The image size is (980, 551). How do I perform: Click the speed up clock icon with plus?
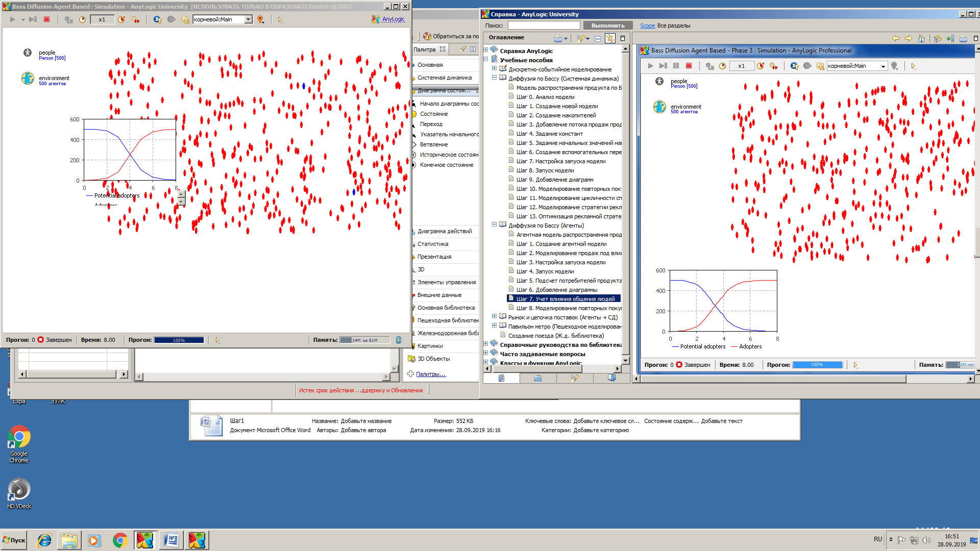pos(121,19)
